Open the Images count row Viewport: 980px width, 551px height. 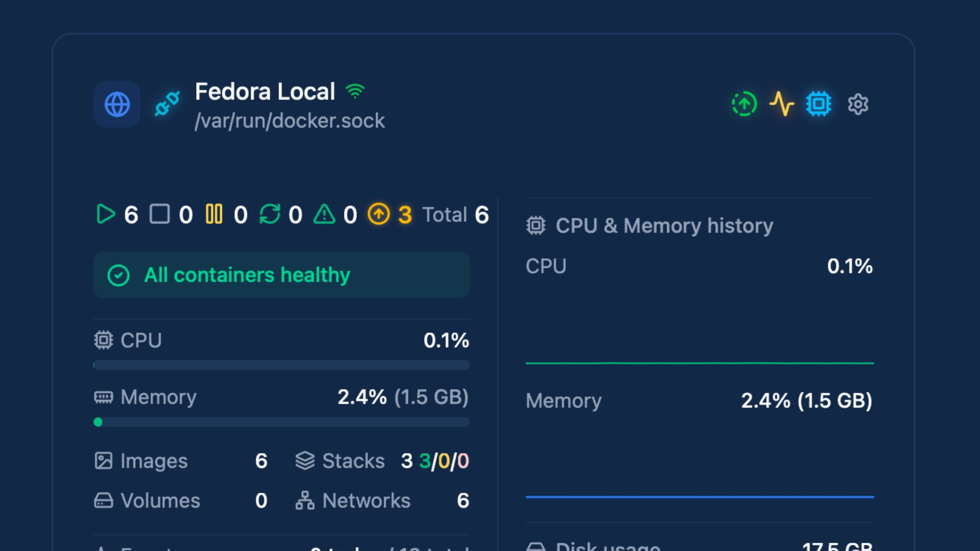point(181,461)
